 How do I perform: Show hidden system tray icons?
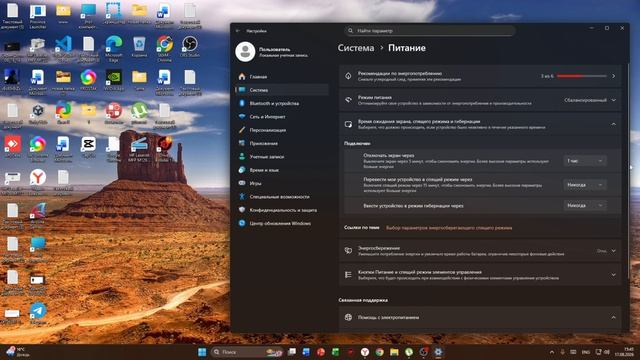pos(552,352)
